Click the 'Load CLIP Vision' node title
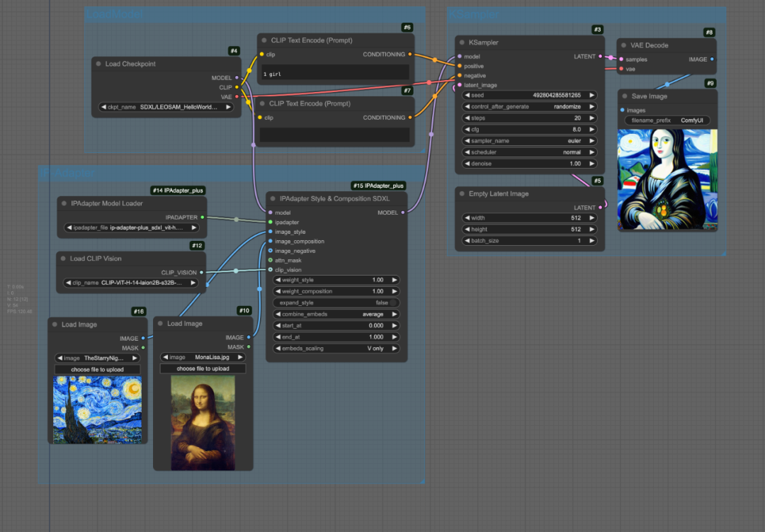The width and height of the screenshot is (765, 532). (96, 259)
